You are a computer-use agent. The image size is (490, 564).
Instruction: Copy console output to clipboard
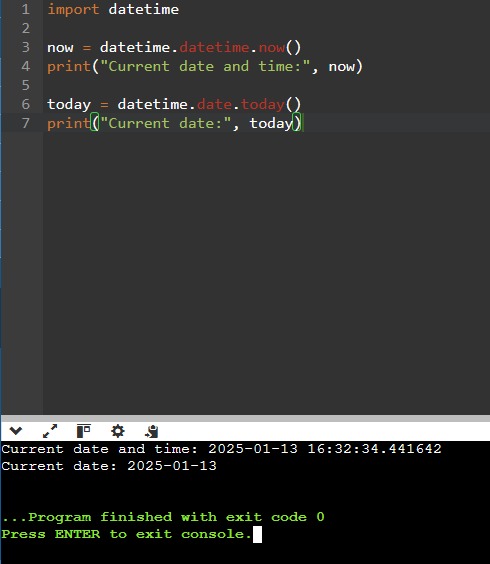(151, 431)
